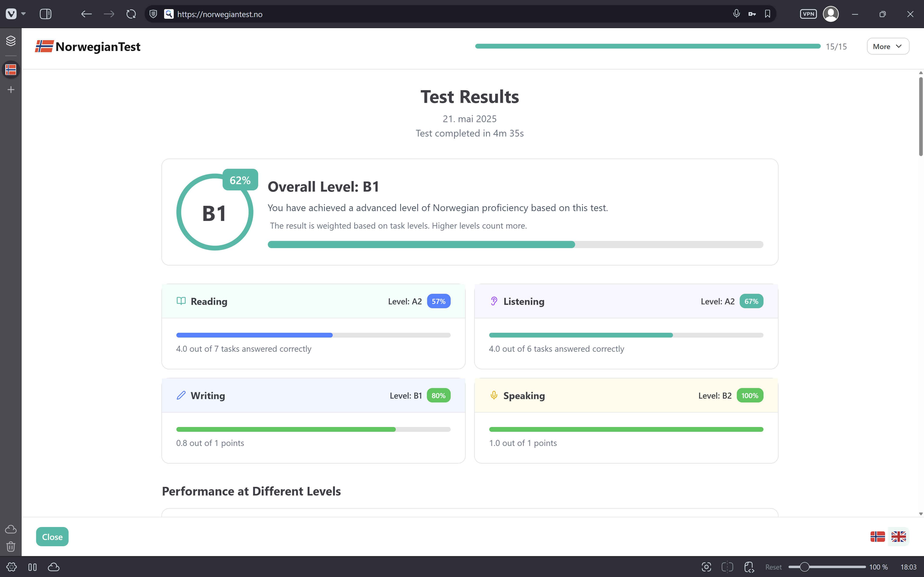
Task: Open workspaces stack icon in sidebar
Action: point(11,40)
